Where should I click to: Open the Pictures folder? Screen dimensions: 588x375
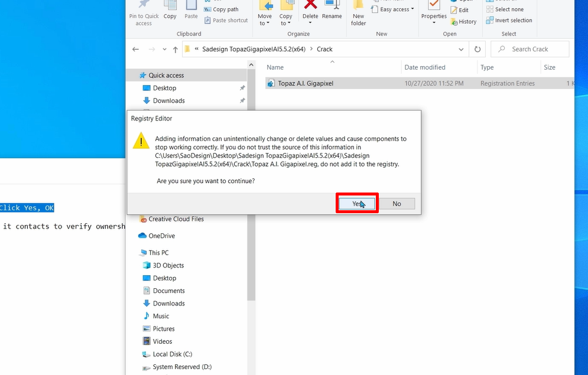[x=164, y=329]
